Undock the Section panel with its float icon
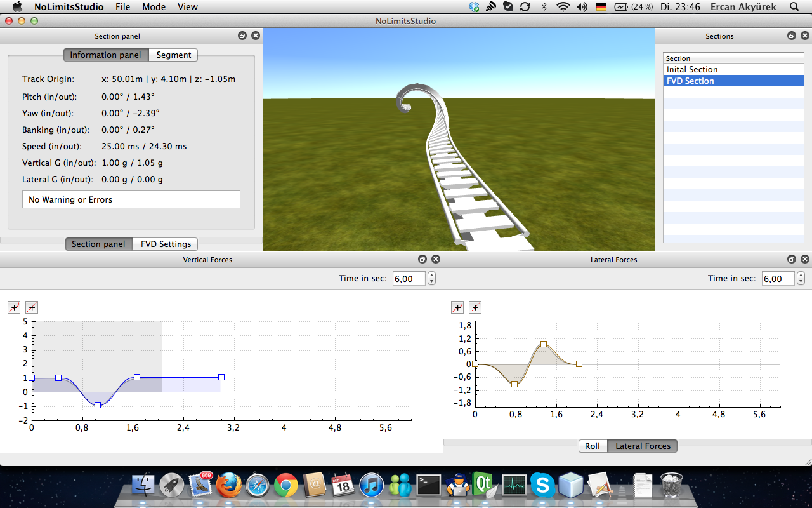Screen dimensions: 812x508 click(x=242, y=36)
